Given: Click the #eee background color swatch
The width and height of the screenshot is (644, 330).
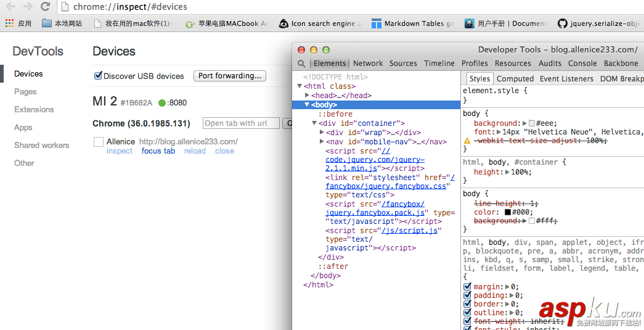Looking at the screenshot, I should [532, 124].
